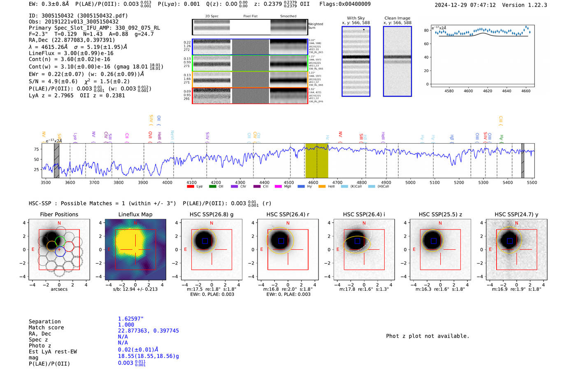Click the magenta MgII legend swatch
Screen dimensions: 576x392
tap(278, 186)
